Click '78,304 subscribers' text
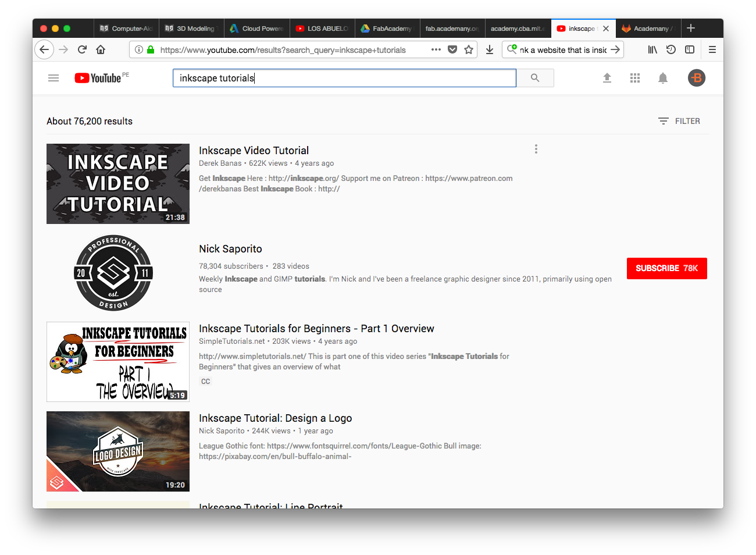 click(x=231, y=266)
